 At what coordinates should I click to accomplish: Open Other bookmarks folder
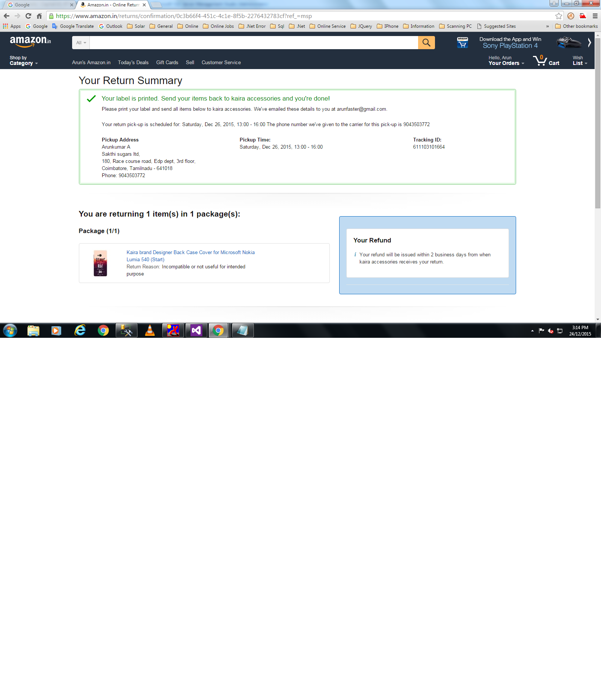pyautogui.click(x=576, y=26)
